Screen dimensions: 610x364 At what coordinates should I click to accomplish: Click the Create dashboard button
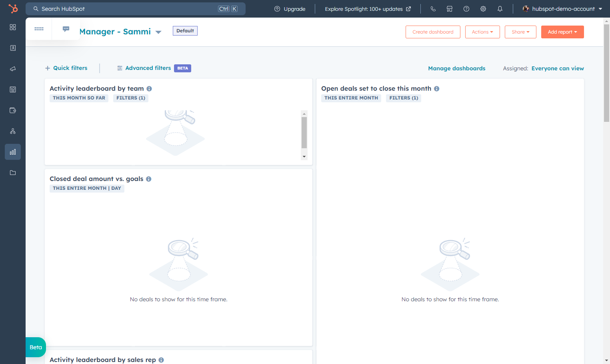click(433, 32)
